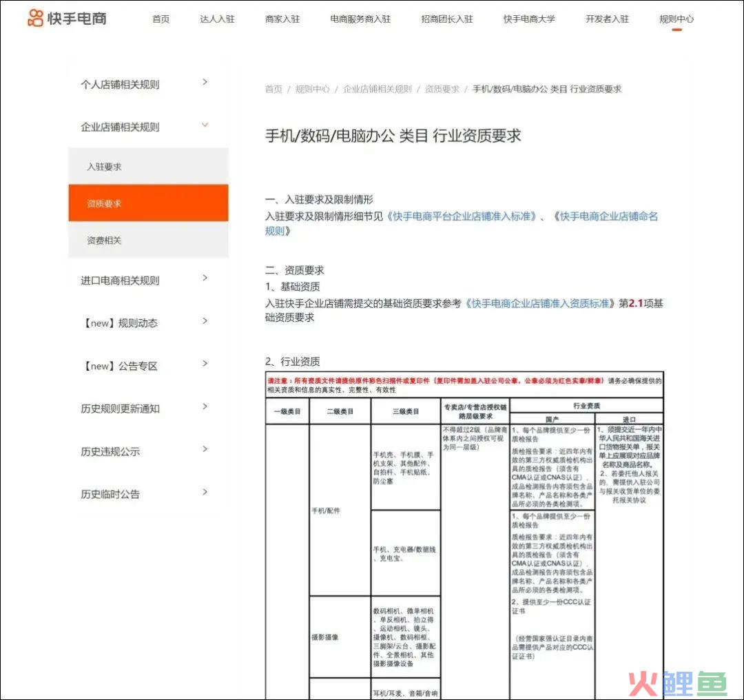Click the chevron beside 历史规则更新通知
Screen dimensions: 744x700
click(x=205, y=406)
